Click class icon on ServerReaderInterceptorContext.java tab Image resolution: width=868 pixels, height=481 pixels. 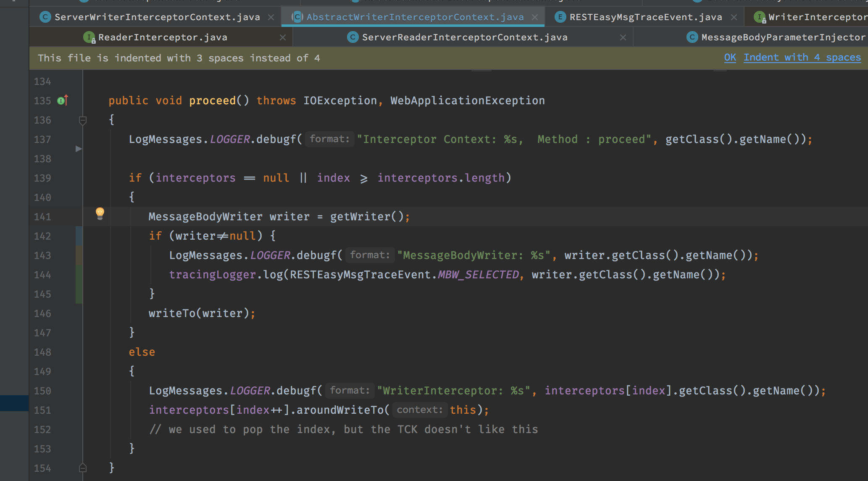coord(352,37)
